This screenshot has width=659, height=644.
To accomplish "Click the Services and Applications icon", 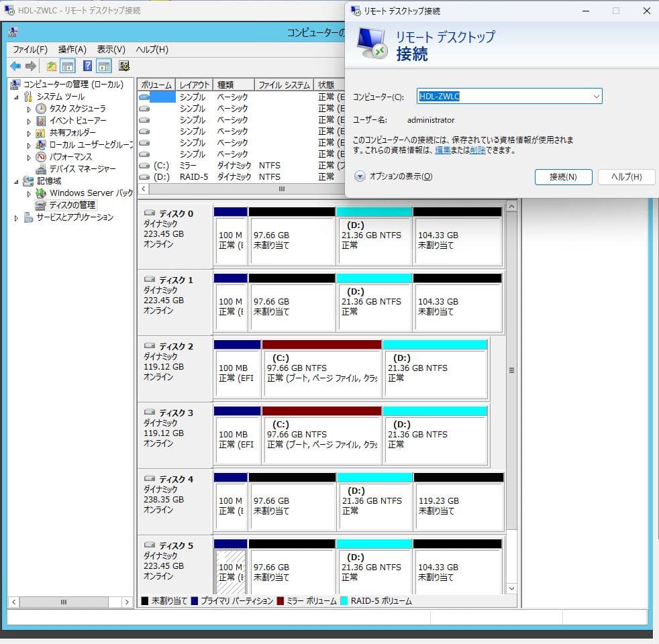I will click(x=28, y=217).
